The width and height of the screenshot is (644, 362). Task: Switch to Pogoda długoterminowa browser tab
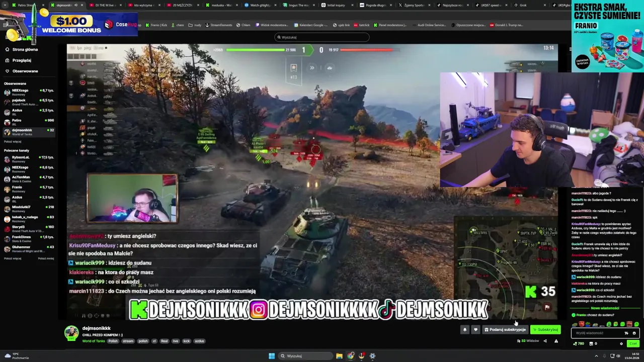375,5
